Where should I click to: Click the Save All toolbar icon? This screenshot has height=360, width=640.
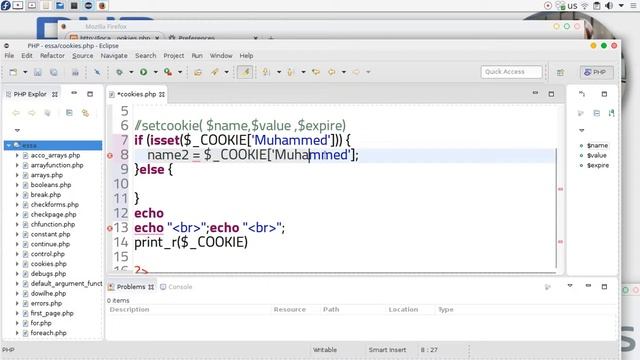point(53,72)
